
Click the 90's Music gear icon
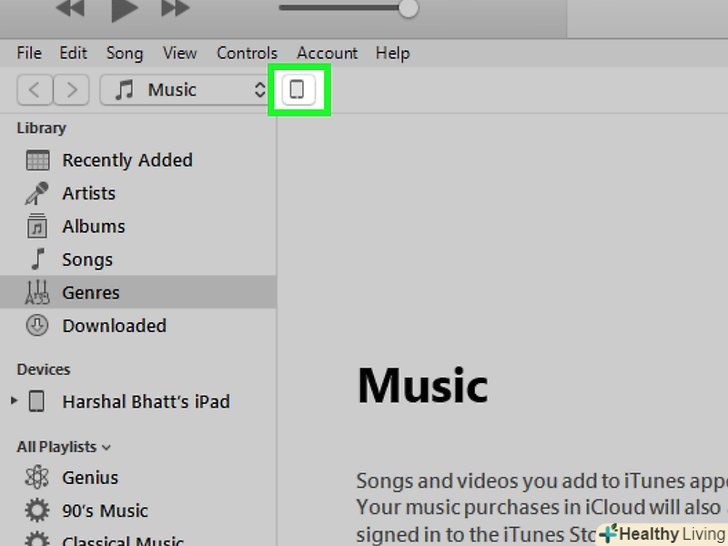tap(37, 510)
